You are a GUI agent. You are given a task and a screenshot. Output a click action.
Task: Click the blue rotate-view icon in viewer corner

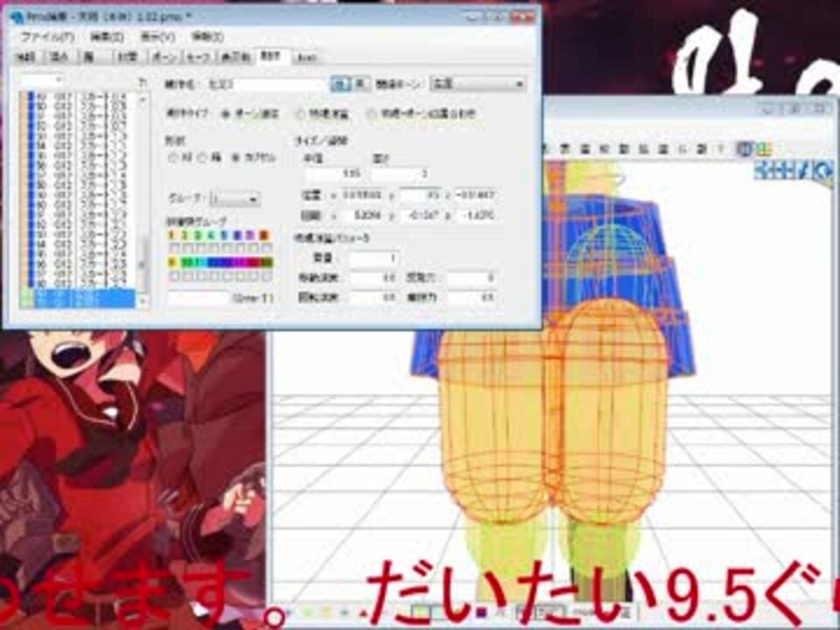(x=822, y=172)
